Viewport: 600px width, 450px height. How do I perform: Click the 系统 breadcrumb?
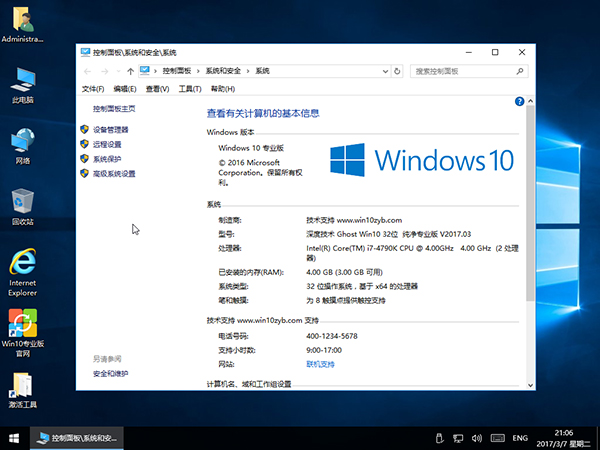[x=262, y=71]
